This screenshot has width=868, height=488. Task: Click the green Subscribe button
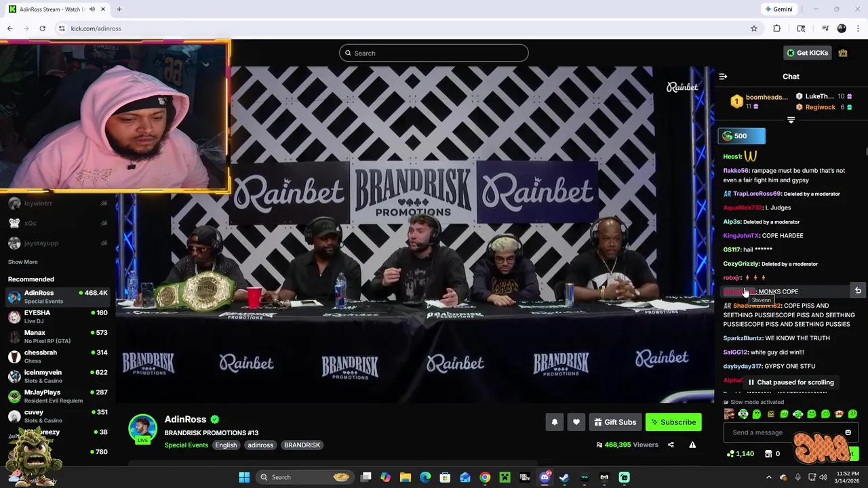(673, 422)
